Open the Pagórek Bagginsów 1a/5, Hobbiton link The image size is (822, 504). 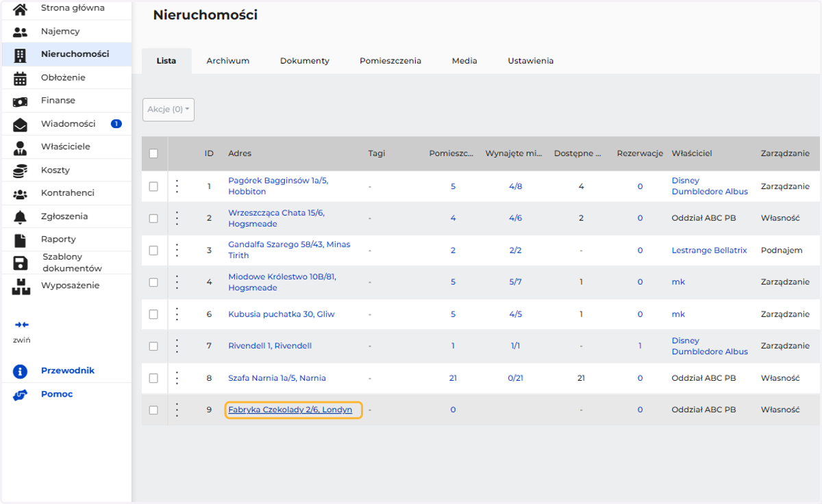278,186
